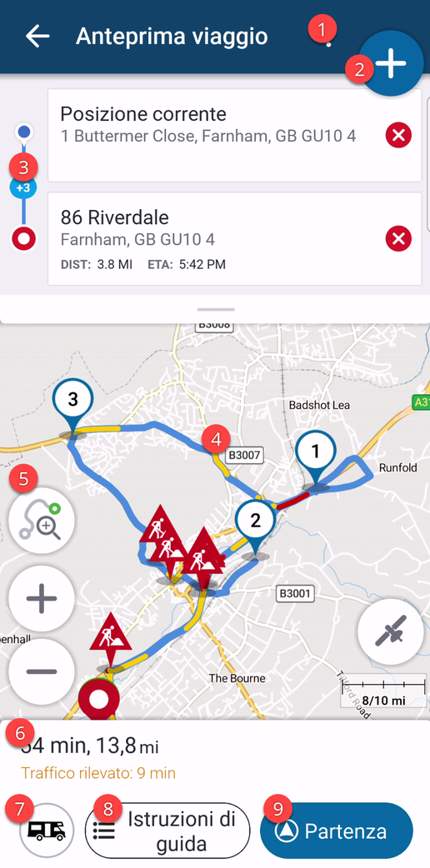Viewport: 430px width, 868px height.
Task: Expand the +3 hidden stops badge
Action: [23, 187]
